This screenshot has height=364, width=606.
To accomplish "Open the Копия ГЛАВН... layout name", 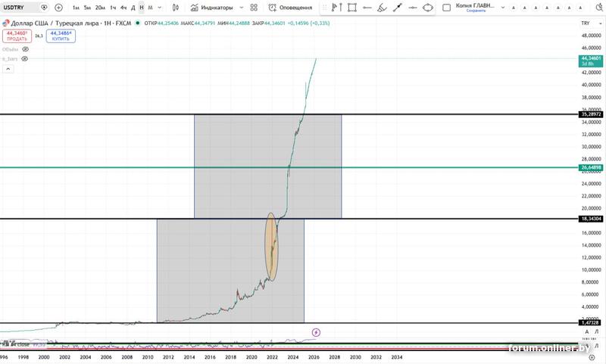I will [x=475, y=5].
